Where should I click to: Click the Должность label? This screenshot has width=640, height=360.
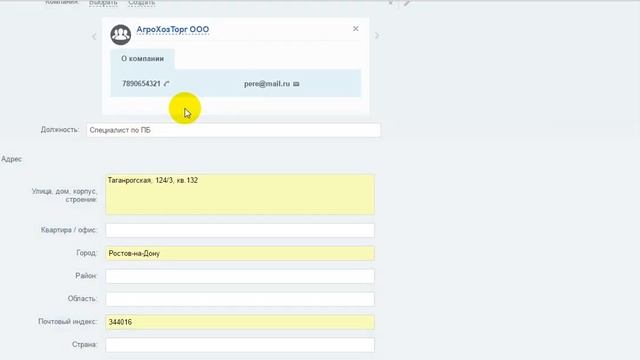click(x=60, y=130)
